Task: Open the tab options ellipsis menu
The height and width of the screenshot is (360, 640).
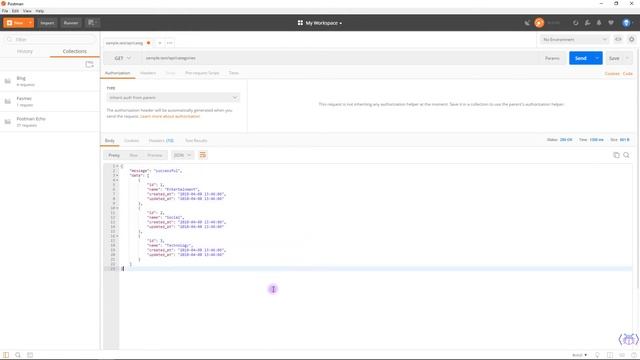Action: click(169, 43)
